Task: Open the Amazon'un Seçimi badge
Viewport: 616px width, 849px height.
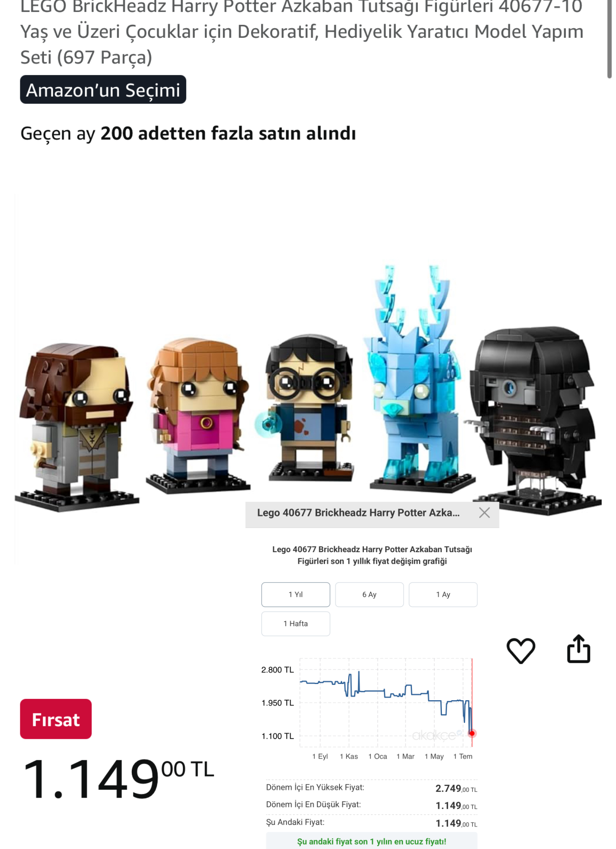Action: pos(103,90)
